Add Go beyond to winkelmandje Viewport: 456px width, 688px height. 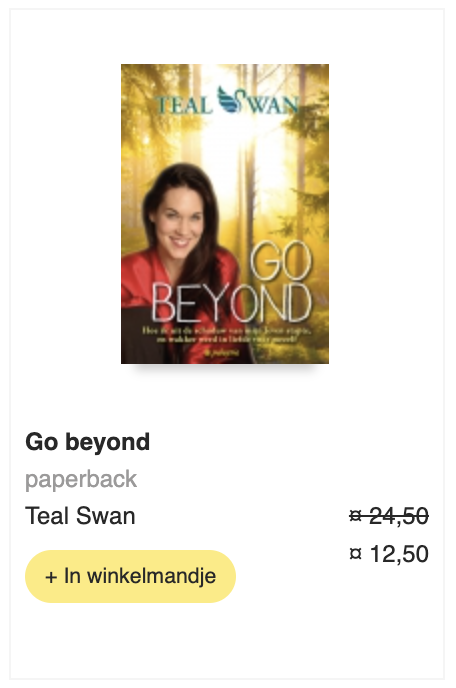click(130, 576)
